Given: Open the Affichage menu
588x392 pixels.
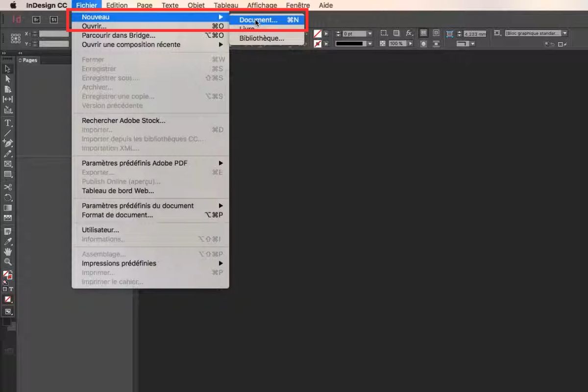Looking at the screenshot, I should pos(262,5).
